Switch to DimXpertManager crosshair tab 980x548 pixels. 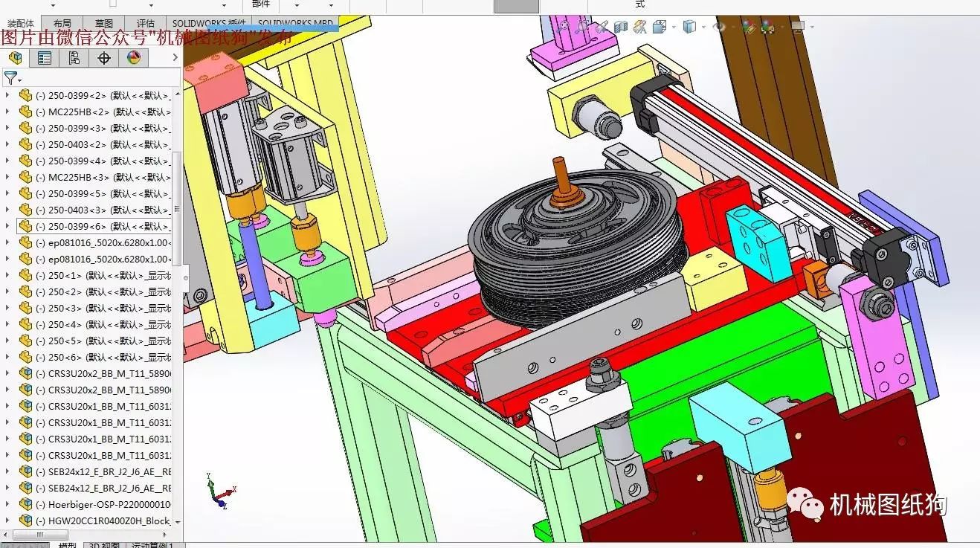click(x=104, y=57)
